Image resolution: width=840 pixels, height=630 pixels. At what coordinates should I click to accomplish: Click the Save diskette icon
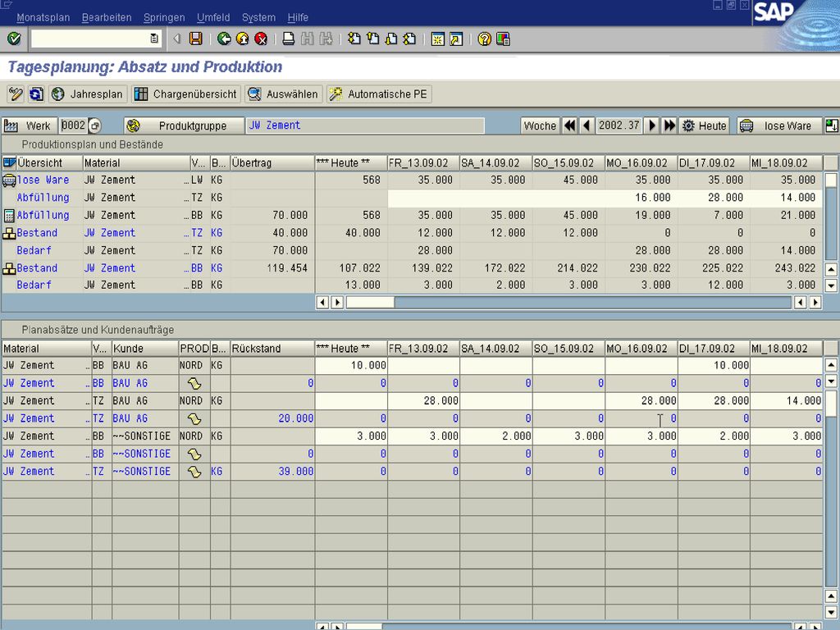click(195, 39)
